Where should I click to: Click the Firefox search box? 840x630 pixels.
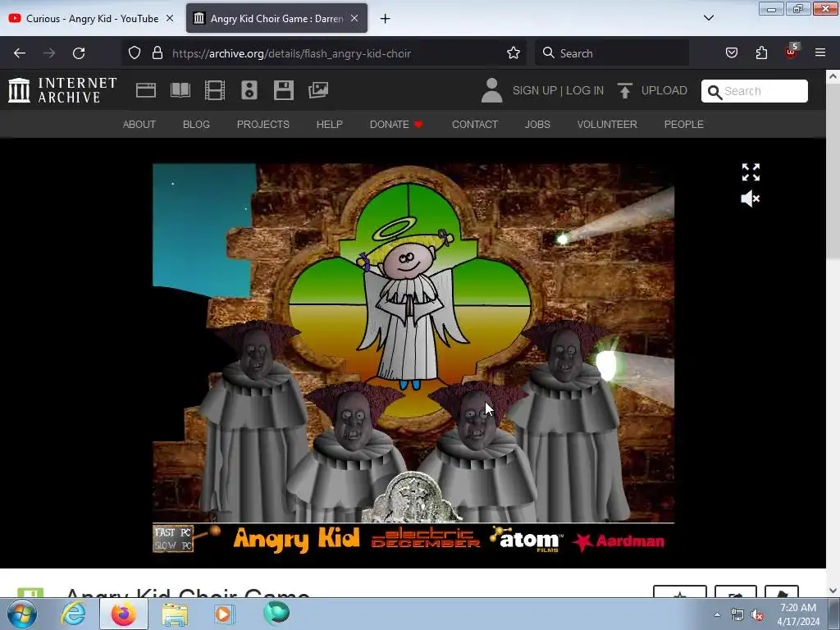point(612,53)
